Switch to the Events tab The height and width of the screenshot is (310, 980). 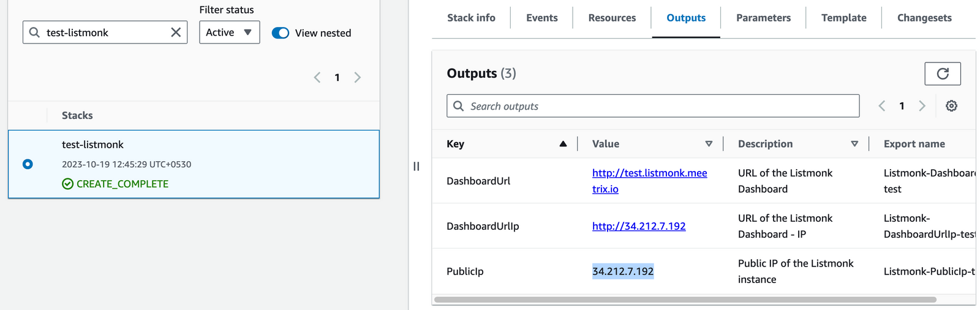tap(542, 18)
